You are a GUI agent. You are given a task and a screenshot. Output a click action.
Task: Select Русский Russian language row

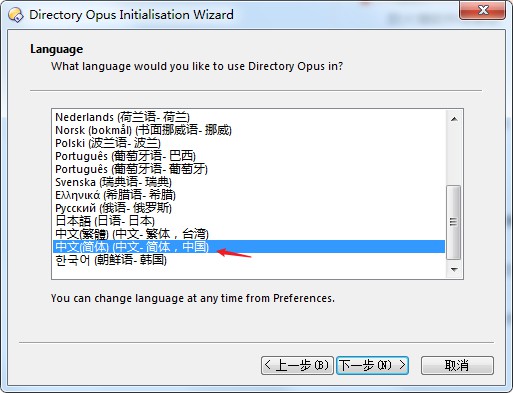[249, 208]
